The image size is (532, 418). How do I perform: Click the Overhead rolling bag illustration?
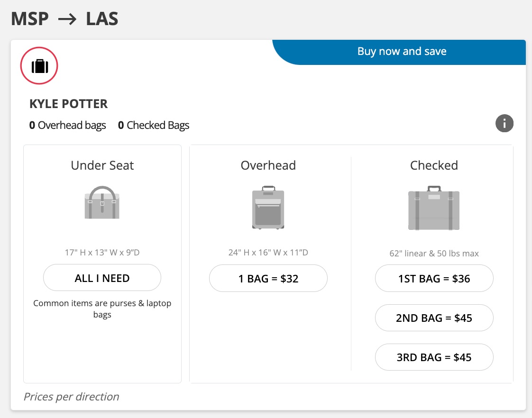268,209
